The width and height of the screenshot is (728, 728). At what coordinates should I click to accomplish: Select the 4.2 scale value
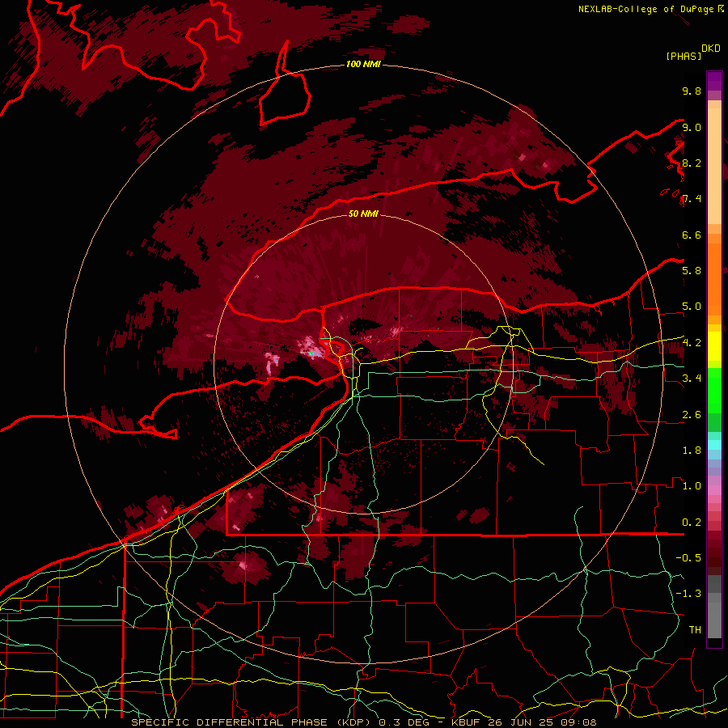point(692,343)
